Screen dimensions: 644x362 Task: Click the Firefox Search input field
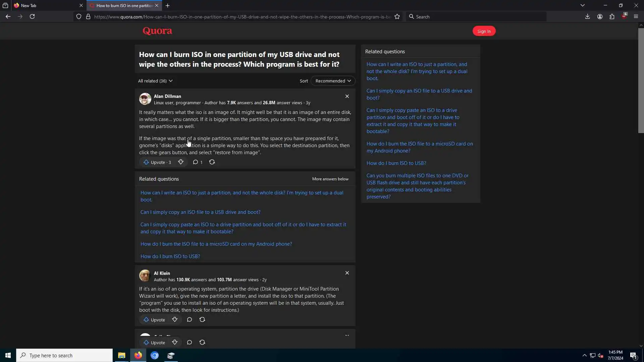[x=476, y=17]
